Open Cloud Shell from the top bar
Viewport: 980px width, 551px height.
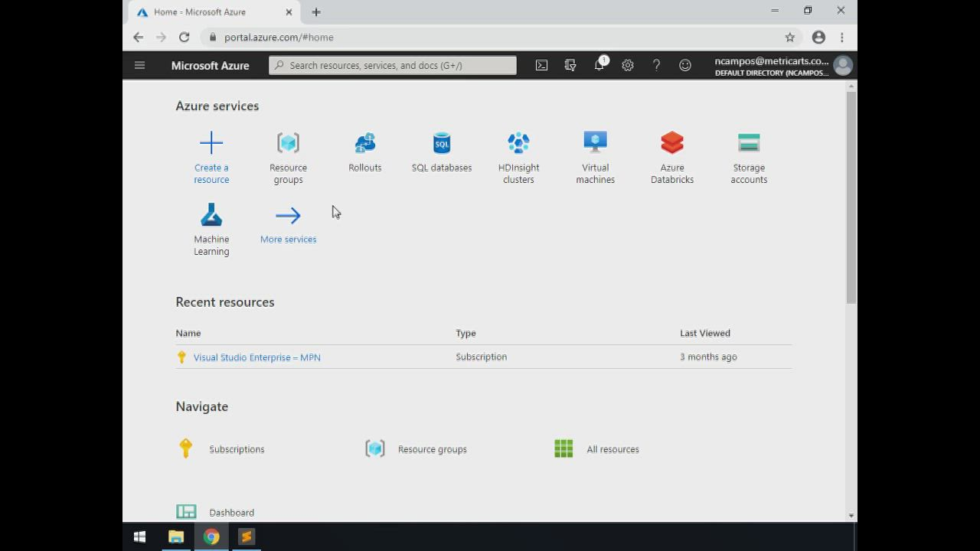pos(541,65)
